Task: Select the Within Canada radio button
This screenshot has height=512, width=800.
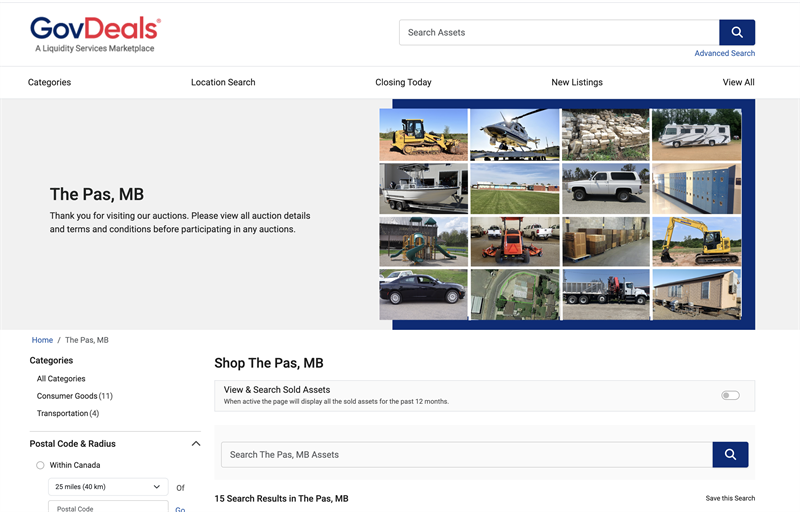Action: coord(40,465)
